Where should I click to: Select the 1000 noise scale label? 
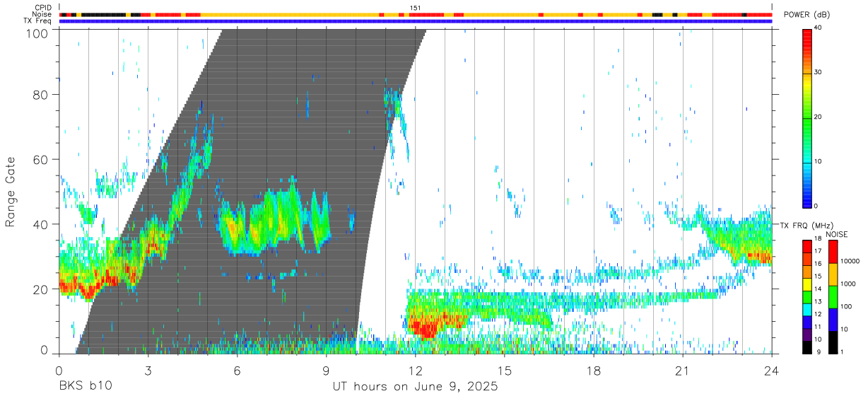[x=848, y=284]
